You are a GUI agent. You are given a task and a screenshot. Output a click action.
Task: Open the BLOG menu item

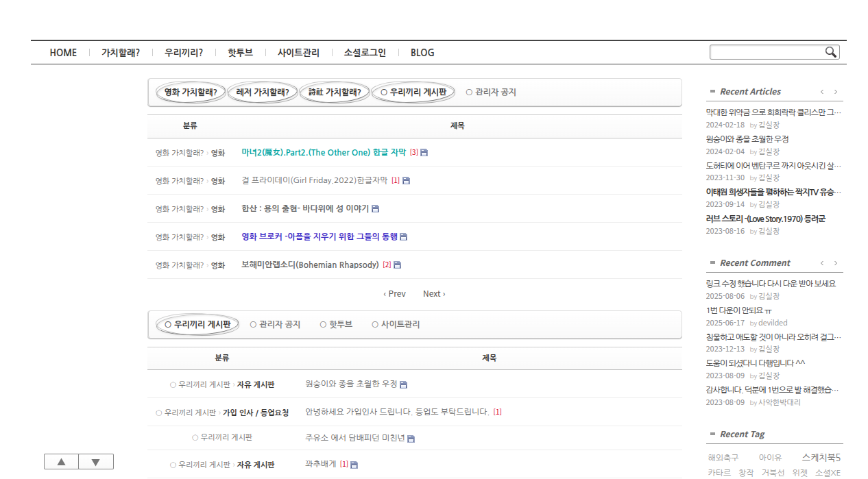(x=423, y=52)
